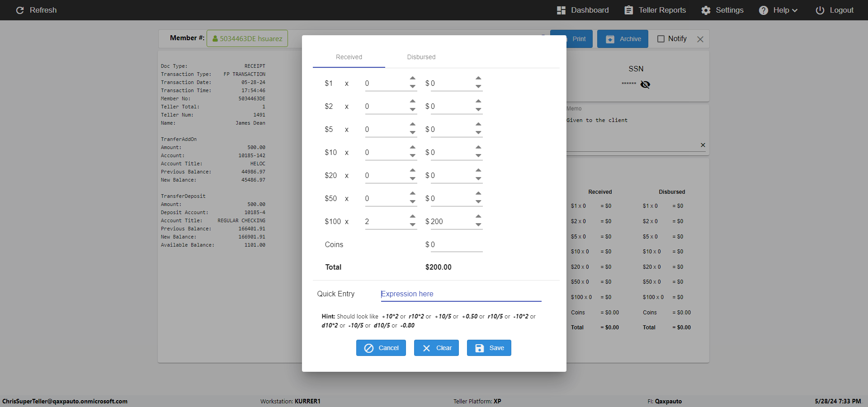Click the Help question mark icon
Viewport: 868px width, 407px height.
click(x=764, y=10)
